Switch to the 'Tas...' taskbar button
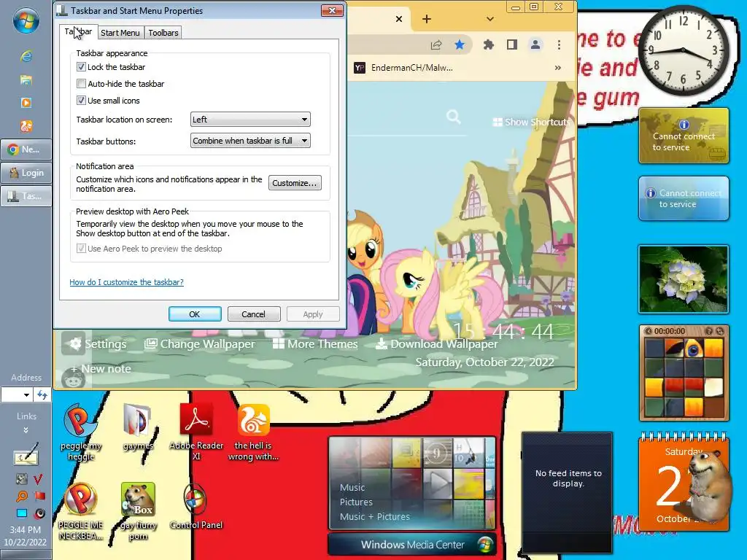The height and width of the screenshot is (560, 747). click(26, 195)
